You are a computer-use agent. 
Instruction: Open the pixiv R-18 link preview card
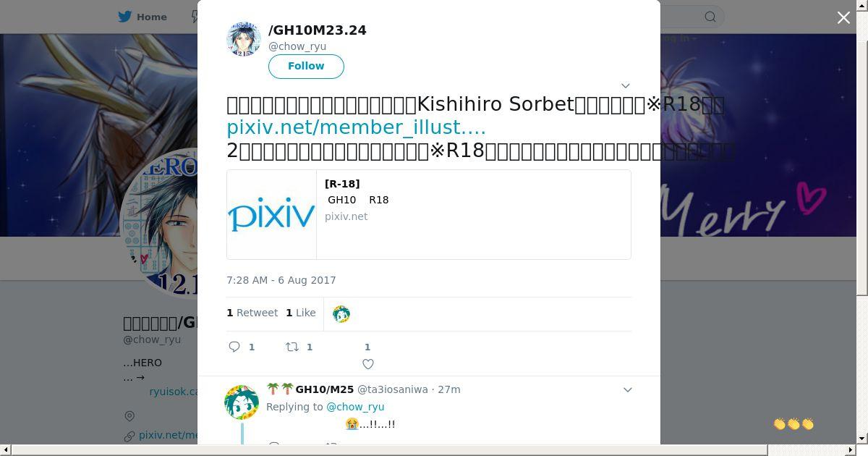tap(429, 215)
